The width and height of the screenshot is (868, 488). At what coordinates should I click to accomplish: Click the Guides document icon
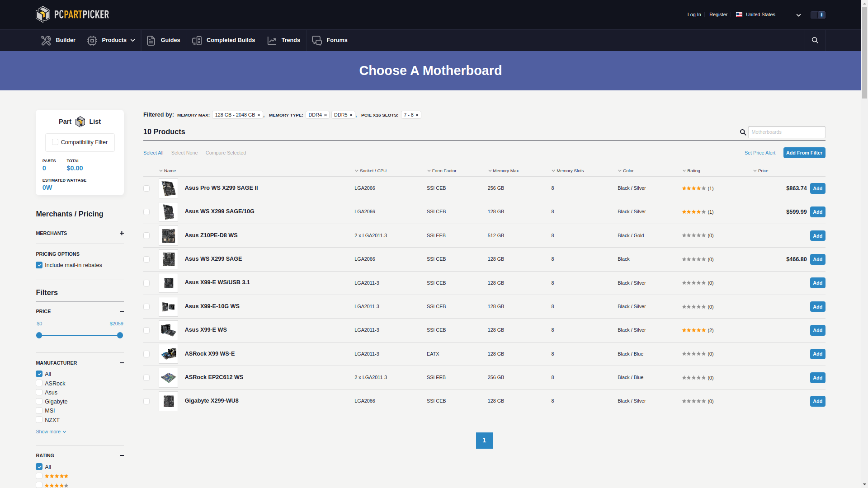tap(151, 41)
